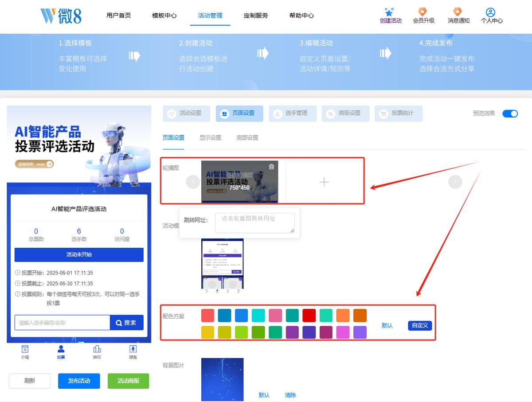This screenshot has height=402, width=532.
Task: Click the carousel right arrow
Action: coord(455,182)
